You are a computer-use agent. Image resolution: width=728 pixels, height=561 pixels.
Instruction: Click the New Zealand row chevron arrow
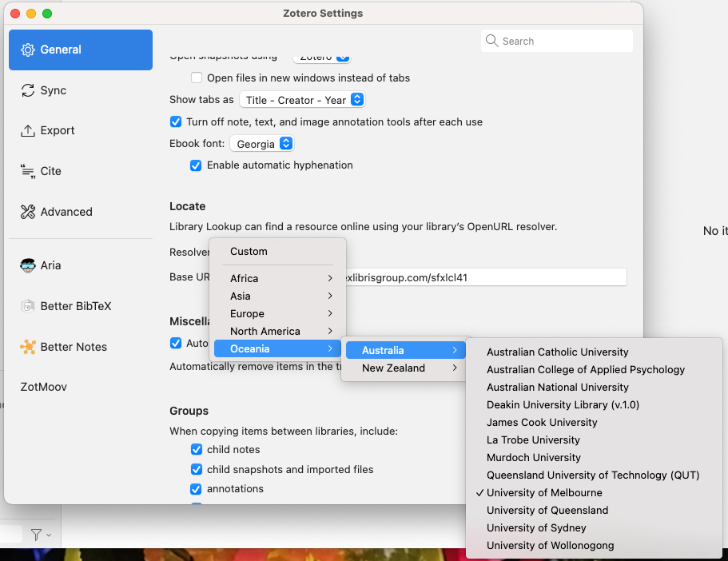tap(455, 368)
